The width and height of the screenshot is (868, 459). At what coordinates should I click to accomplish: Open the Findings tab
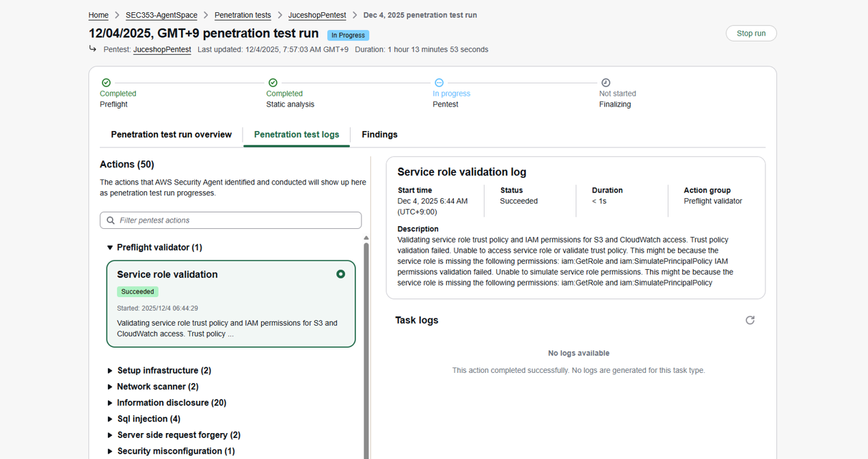tap(379, 135)
